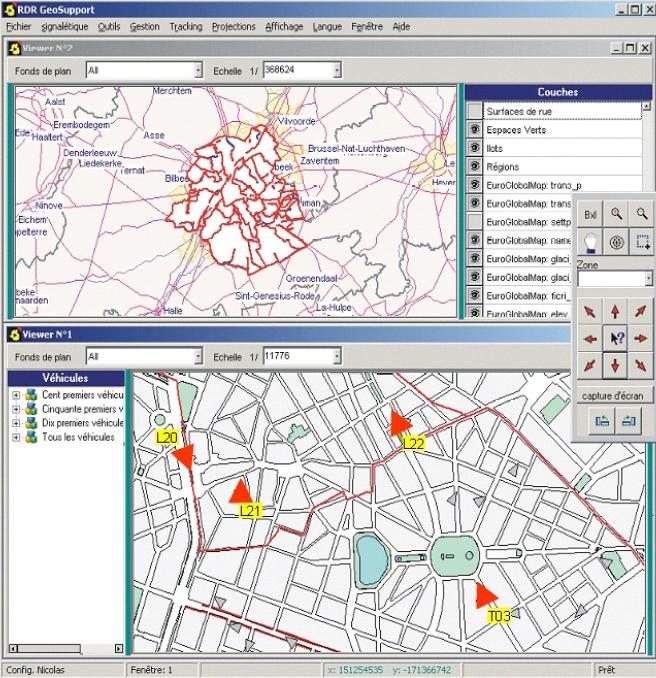Image resolution: width=656 pixels, height=678 pixels.
Task: Click the Bxl zoom-to-Brussels button
Action: 590,214
